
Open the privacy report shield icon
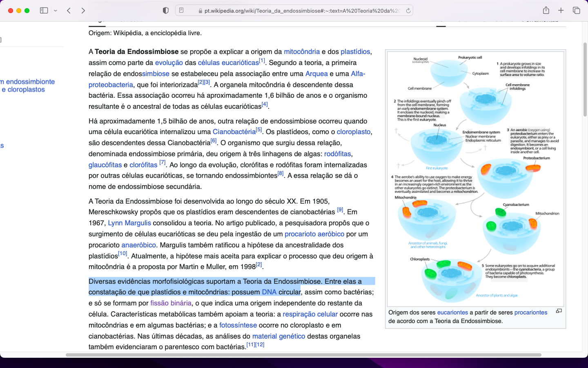165,11
